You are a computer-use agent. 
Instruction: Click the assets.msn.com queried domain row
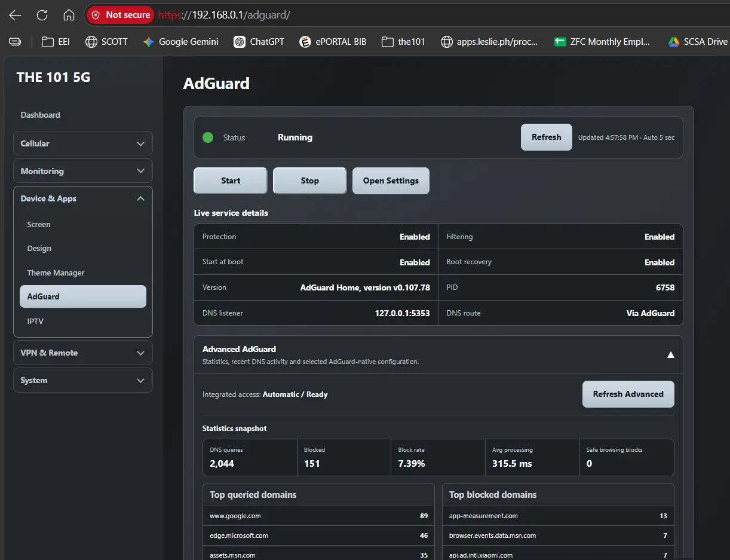(x=318, y=553)
